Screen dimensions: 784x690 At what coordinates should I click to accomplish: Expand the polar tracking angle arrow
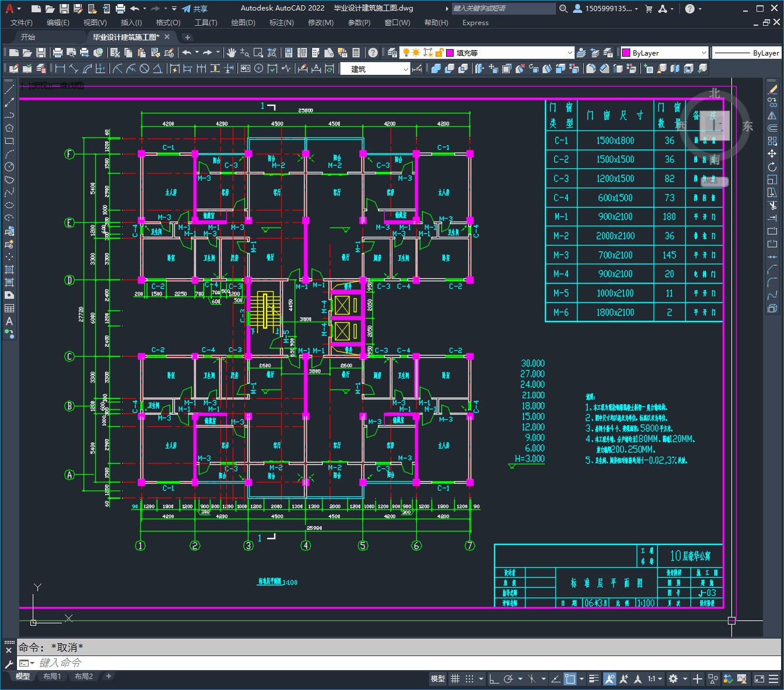tap(520, 679)
